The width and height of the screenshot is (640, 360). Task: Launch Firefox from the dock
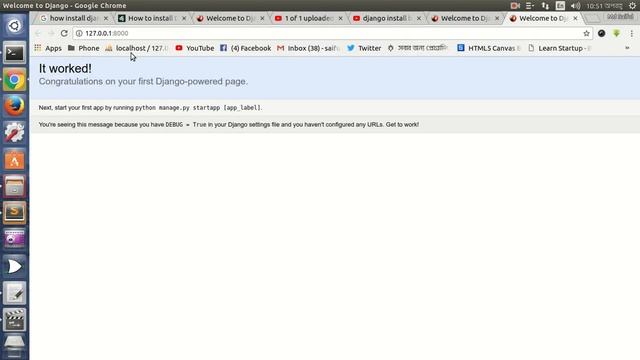click(x=14, y=106)
